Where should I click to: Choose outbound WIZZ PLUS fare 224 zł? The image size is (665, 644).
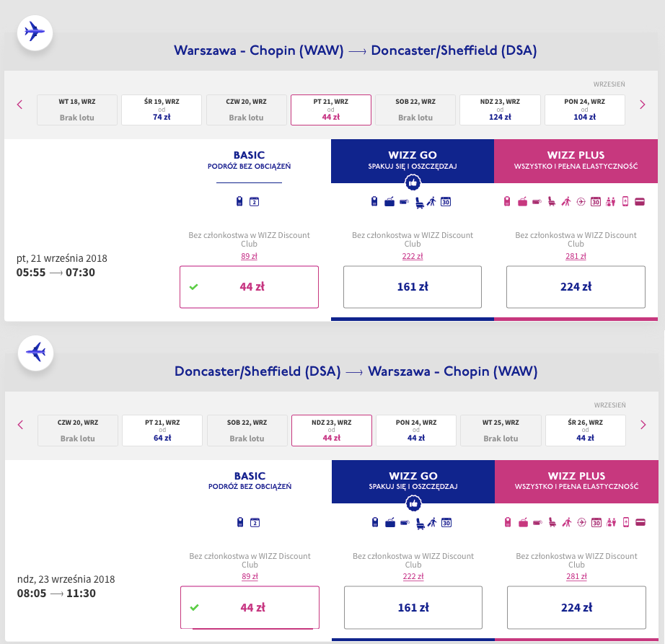click(576, 286)
